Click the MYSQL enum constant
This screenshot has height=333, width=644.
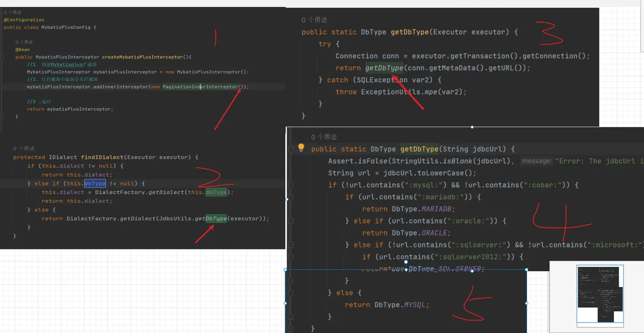[x=414, y=304]
